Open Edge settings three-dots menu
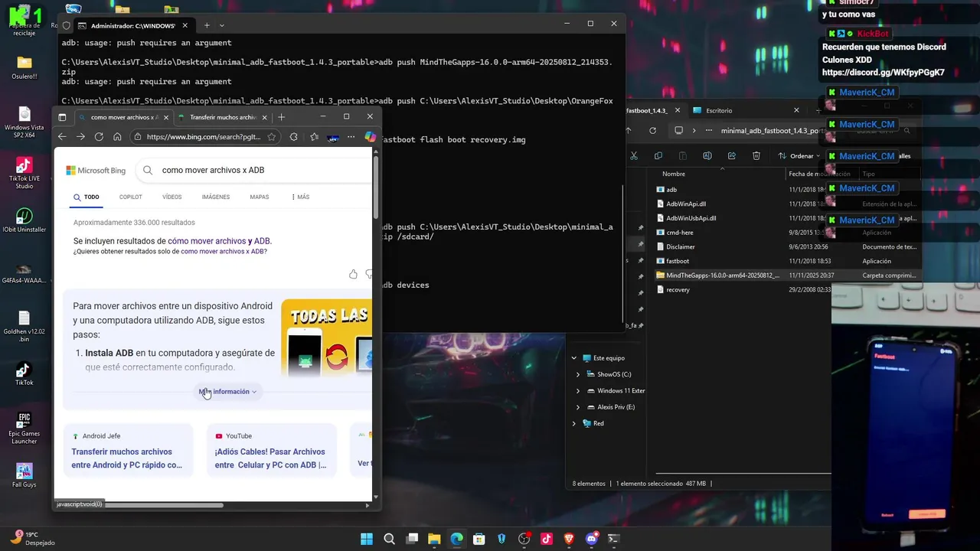This screenshot has height=551, width=980. 351,137
